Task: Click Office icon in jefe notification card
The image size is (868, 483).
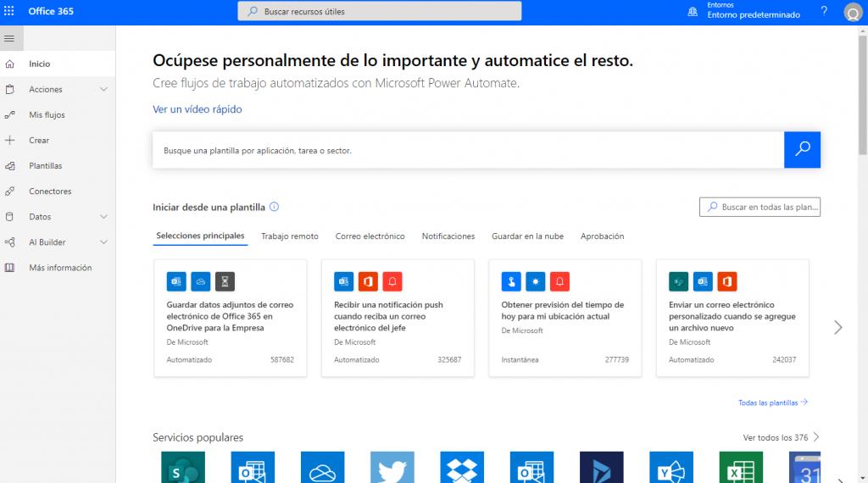Action: [x=368, y=281]
